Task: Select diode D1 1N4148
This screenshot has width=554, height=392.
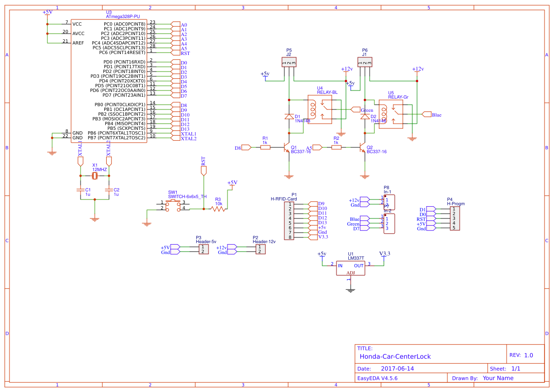Action: pyautogui.click(x=289, y=117)
